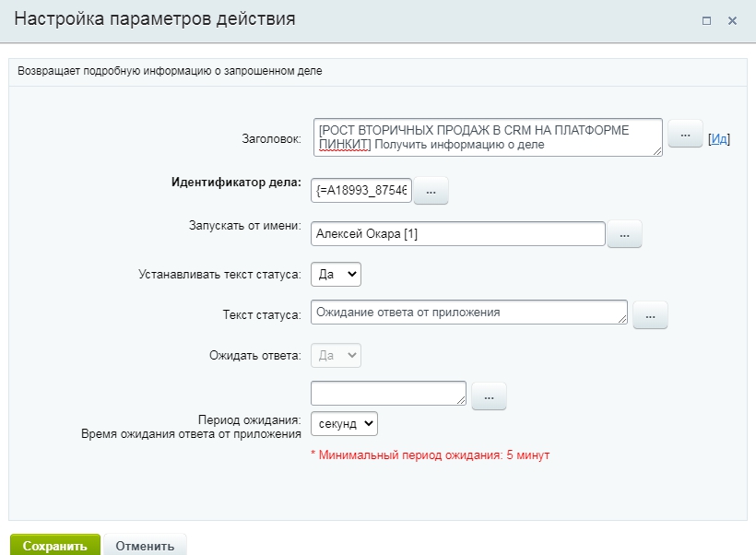Select the Запускать от имени field
This screenshot has width=756, height=555.
pyautogui.click(x=457, y=234)
